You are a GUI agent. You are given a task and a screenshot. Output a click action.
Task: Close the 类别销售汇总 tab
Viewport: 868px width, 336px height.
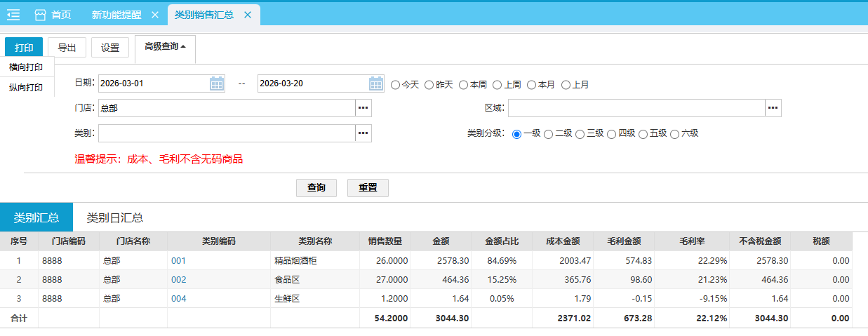(247, 15)
